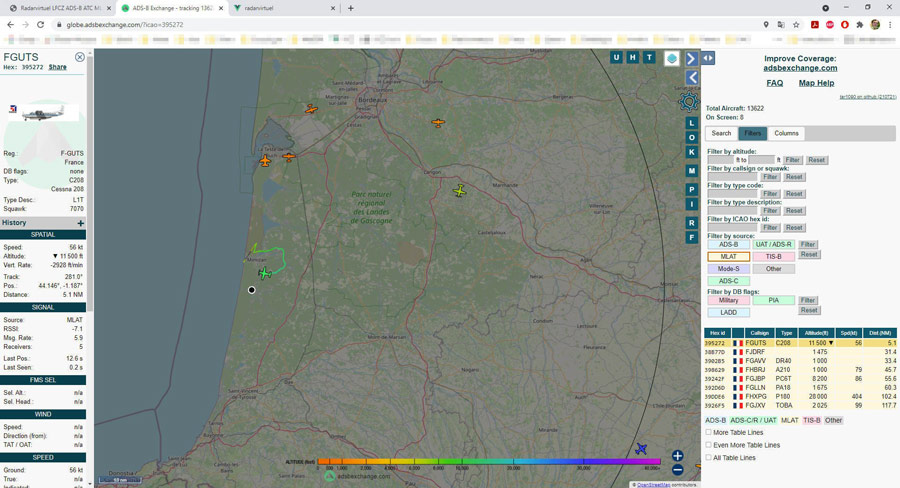Click the R map option button

click(692, 223)
